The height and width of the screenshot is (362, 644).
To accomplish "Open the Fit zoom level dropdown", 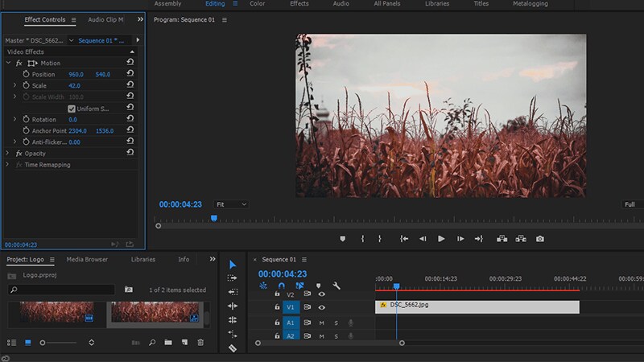I will 231,204.
